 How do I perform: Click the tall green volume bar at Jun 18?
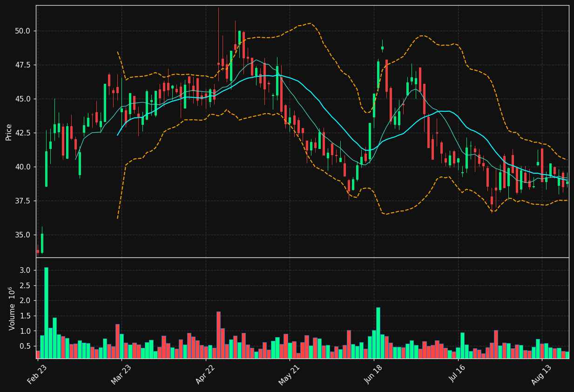(378, 333)
